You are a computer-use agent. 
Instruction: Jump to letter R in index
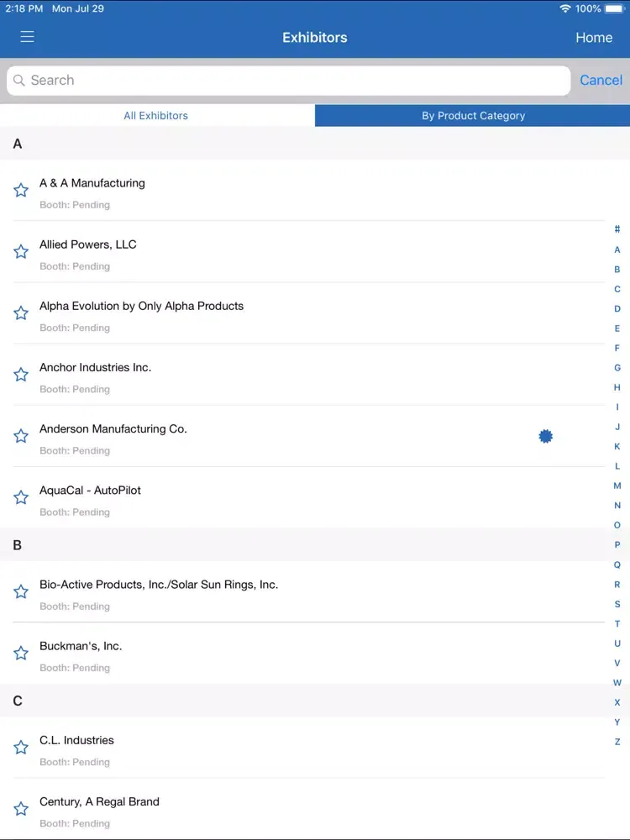click(617, 585)
